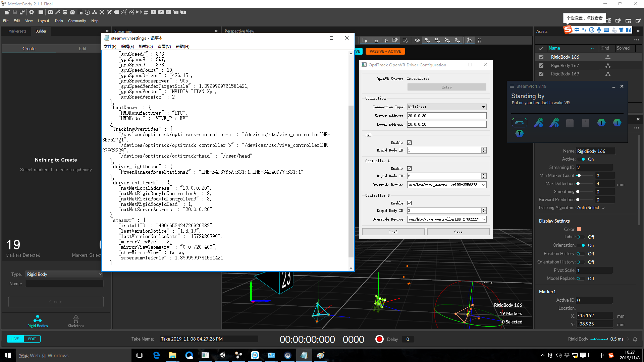Screen dimensions: 644x362
Task: Open the Type Rigid Body dropdown
Action: point(64,274)
